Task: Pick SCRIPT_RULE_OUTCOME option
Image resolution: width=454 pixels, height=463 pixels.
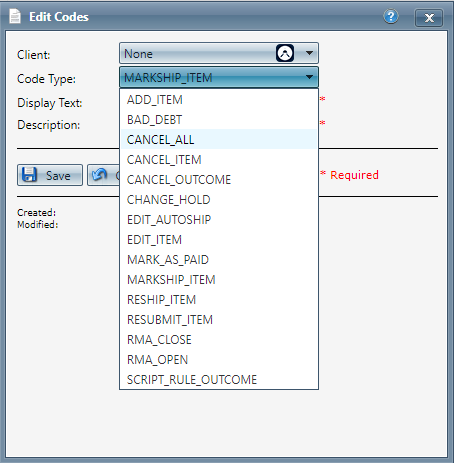Action: [219, 380]
